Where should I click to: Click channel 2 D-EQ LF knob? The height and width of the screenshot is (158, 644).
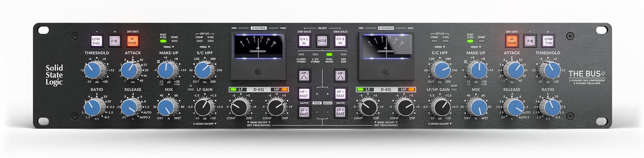coord(368,107)
